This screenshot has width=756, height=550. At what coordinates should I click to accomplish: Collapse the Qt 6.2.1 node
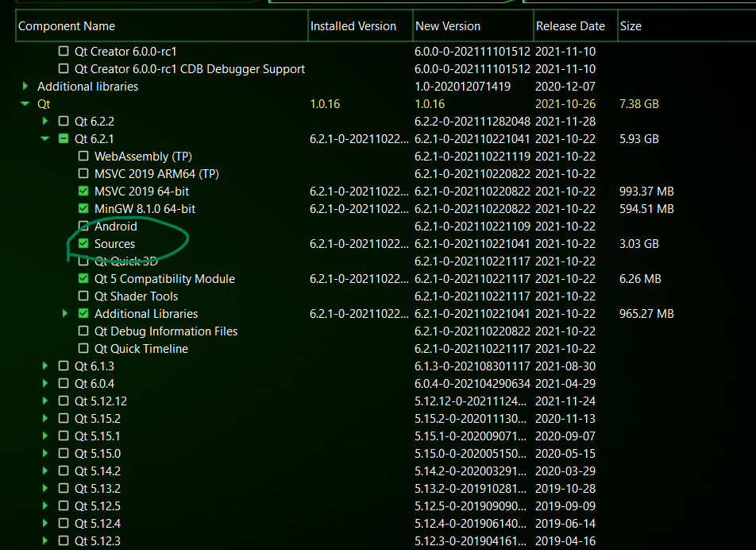point(45,138)
